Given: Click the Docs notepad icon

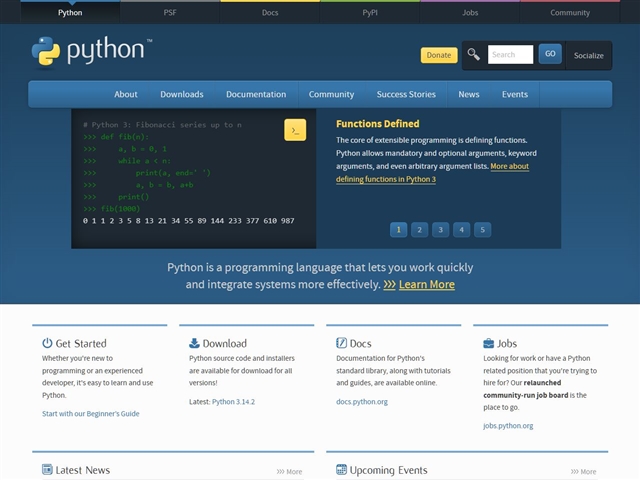Looking at the screenshot, I should coord(341,343).
